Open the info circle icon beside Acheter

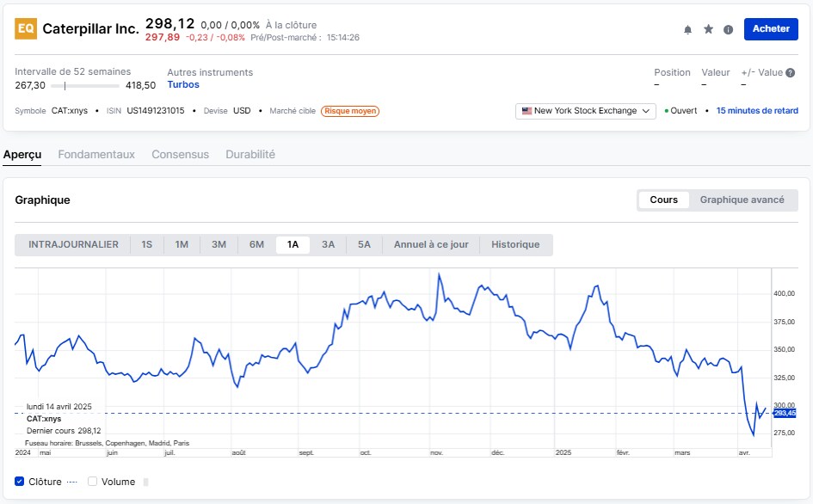pos(728,29)
